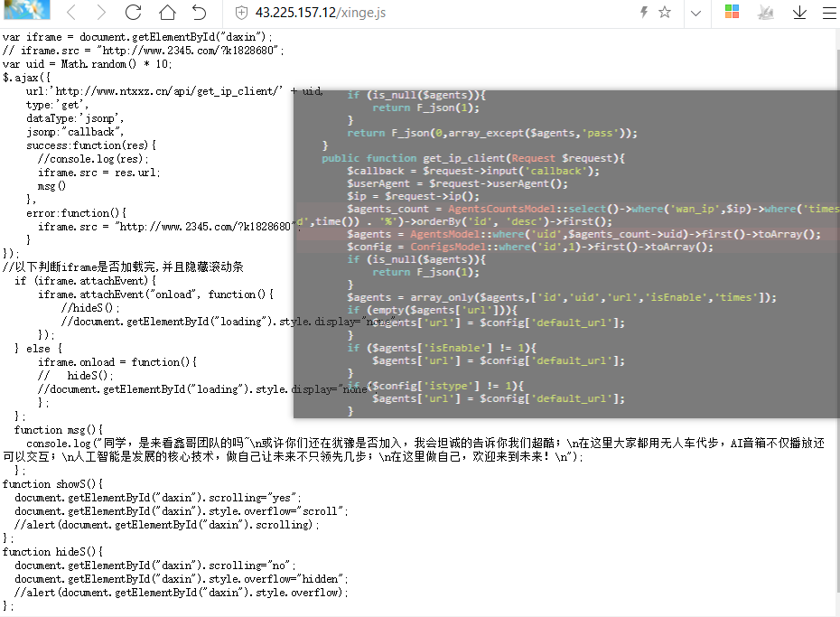Click the bird extension icon

tap(765, 13)
